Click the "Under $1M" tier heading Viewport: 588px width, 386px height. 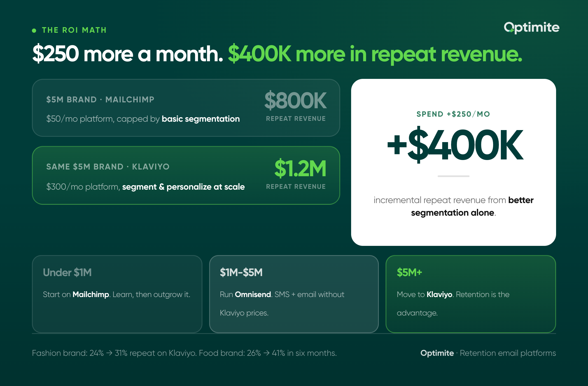pyautogui.click(x=67, y=272)
